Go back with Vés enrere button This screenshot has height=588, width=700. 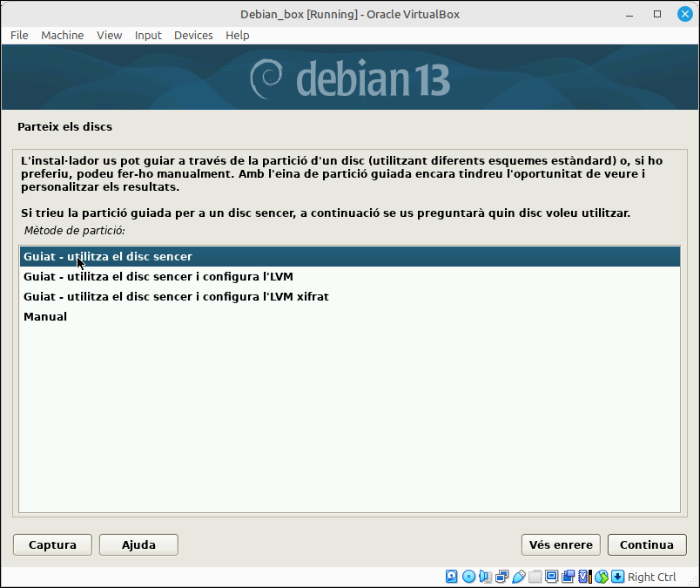click(x=561, y=544)
